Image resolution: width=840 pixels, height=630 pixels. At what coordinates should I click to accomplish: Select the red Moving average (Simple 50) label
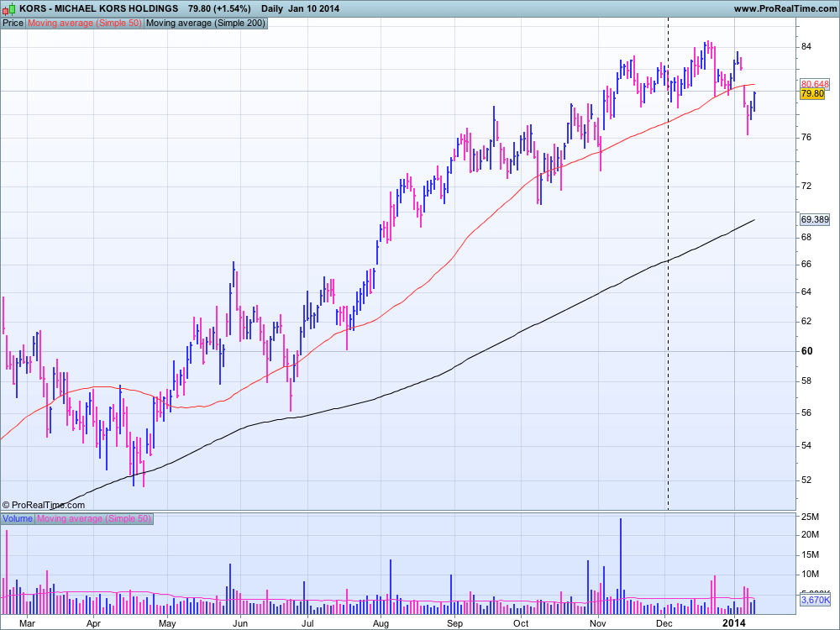[x=85, y=24]
